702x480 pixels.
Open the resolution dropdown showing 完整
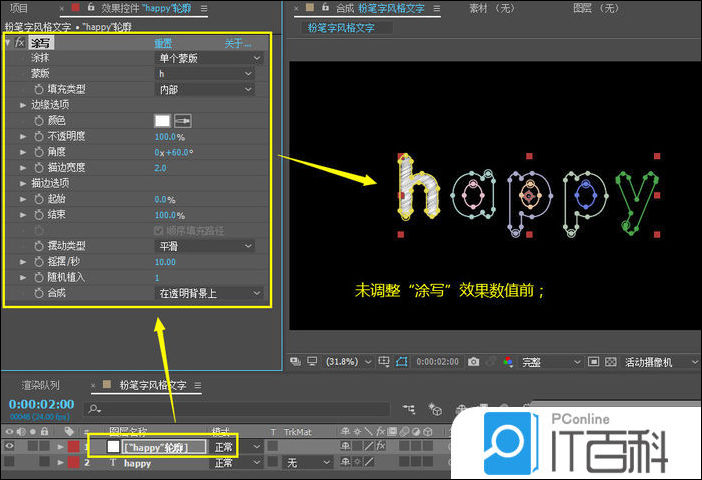[x=551, y=362]
